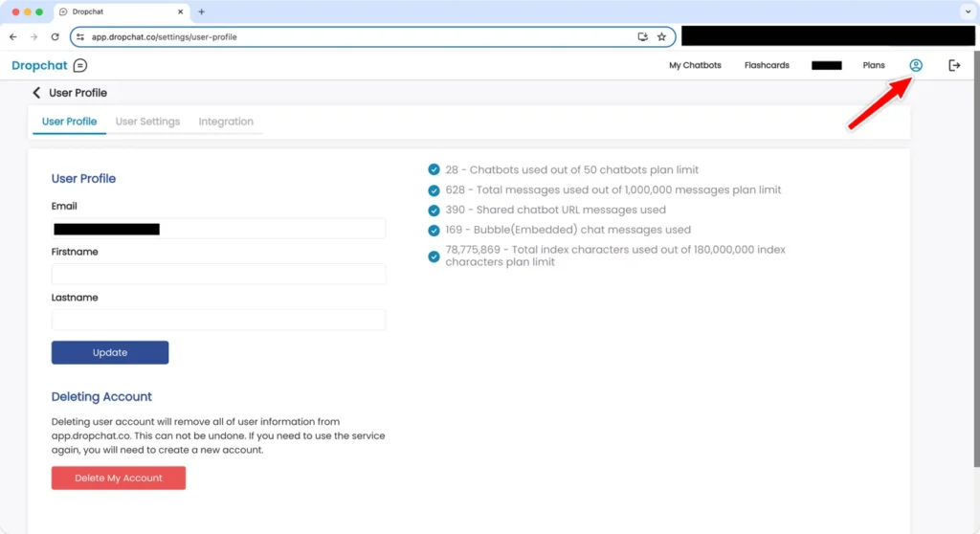Open a new browser tab with plus

[x=201, y=11]
